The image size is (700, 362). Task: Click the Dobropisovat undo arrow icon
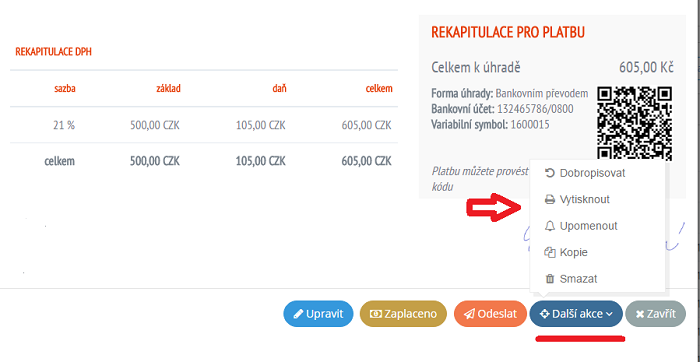pos(550,173)
